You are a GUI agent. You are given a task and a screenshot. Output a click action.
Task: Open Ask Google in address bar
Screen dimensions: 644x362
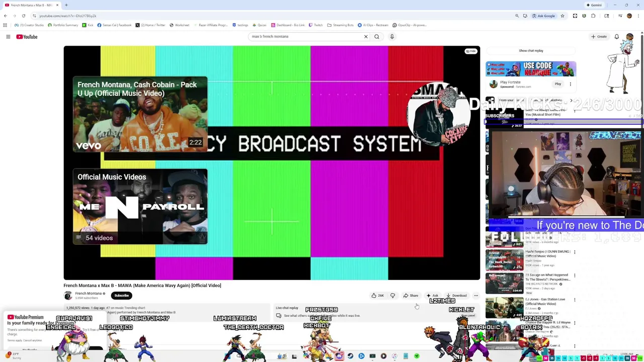tap(543, 16)
